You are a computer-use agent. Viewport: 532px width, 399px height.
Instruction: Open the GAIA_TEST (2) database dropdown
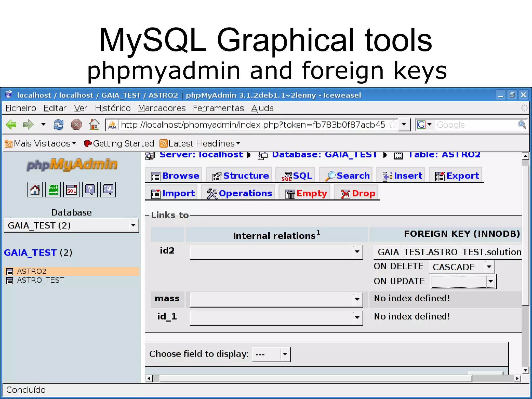point(71,225)
